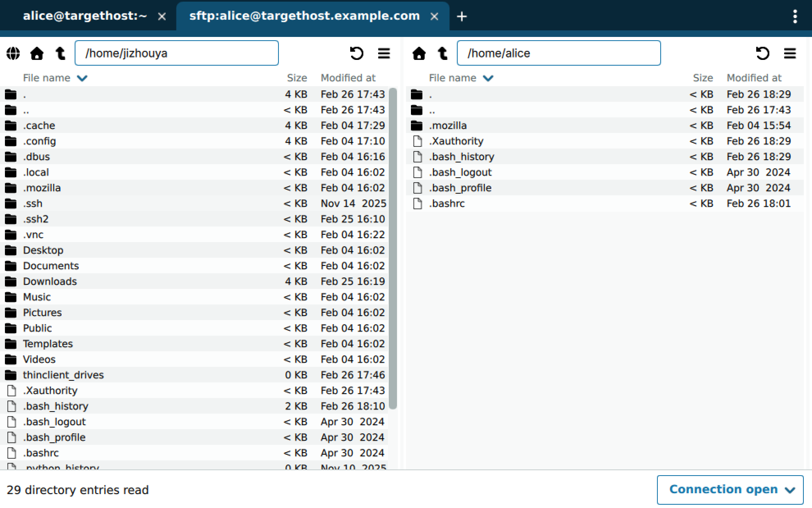812x508 pixels.
Task: Switch to the alice@targethost:~ terminal tab
Action: click(x=85, y=16)
